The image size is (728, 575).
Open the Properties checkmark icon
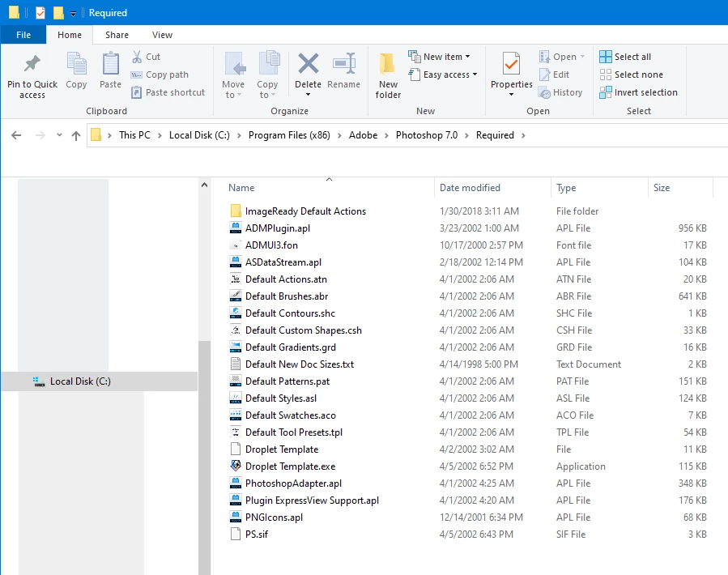point(511,64)
